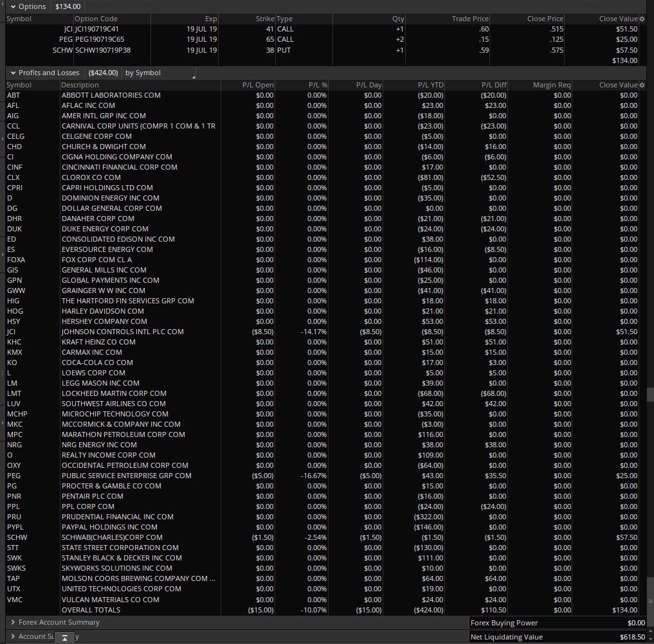Screen dimensions: 654x644
Task: Sort by the P/L Open column header
Action: [x=258, y=85]
